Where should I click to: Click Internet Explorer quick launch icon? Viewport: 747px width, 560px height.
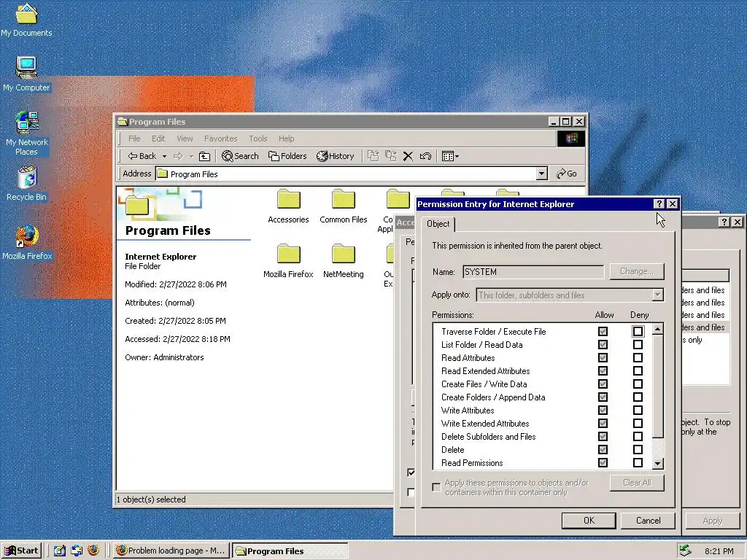pyautogui.click(x=77, y=551)
